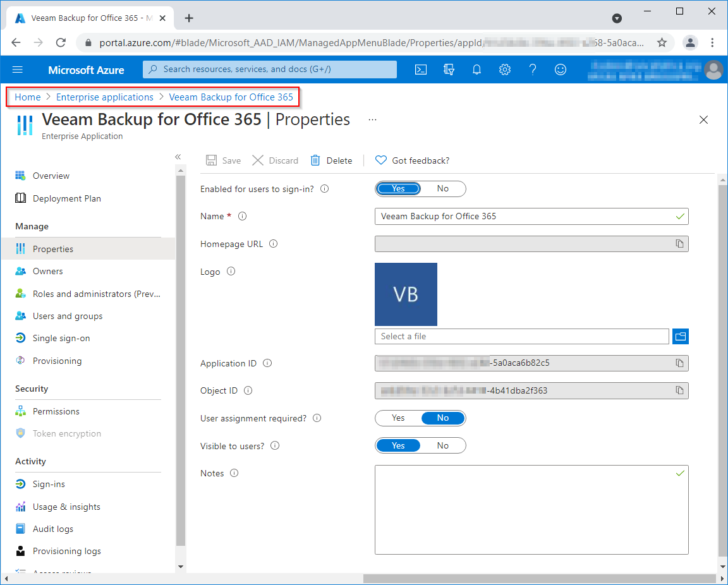This screenshot has width=728, height=585.
Task: Open the notifications bell
Action: tap(476, 69)
